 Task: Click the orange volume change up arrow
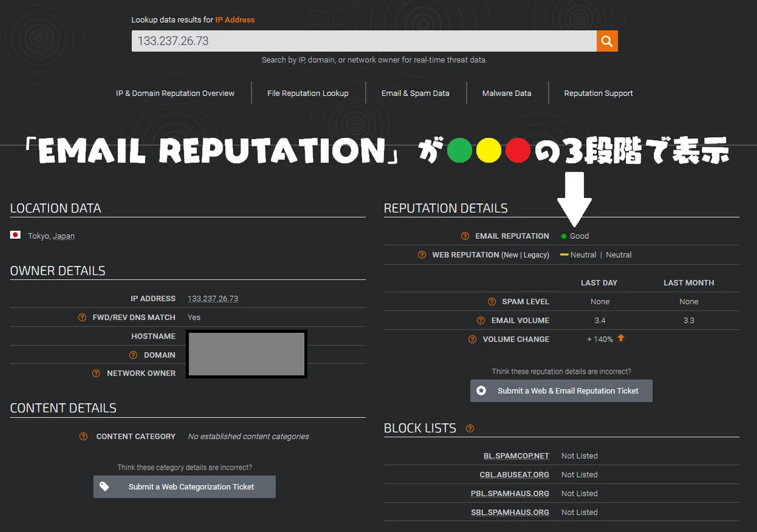coord(621,338)
